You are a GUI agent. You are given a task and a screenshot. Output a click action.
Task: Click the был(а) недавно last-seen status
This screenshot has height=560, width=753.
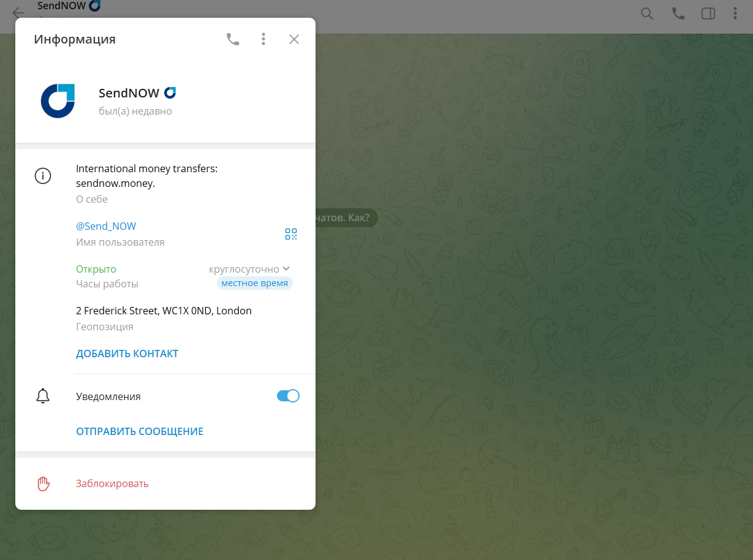pos(135,112)
